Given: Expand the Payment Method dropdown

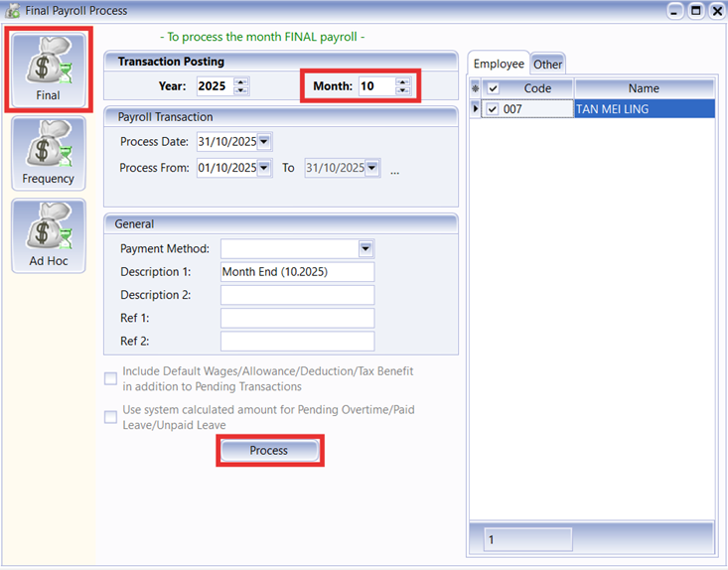Looking at the screenshot, I should click(x=365, y=248).
